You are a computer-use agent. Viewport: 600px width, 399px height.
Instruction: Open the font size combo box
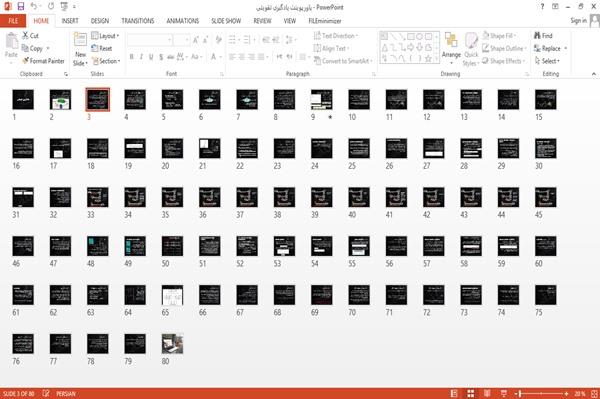pyautogui.click(x=181, y=40)
